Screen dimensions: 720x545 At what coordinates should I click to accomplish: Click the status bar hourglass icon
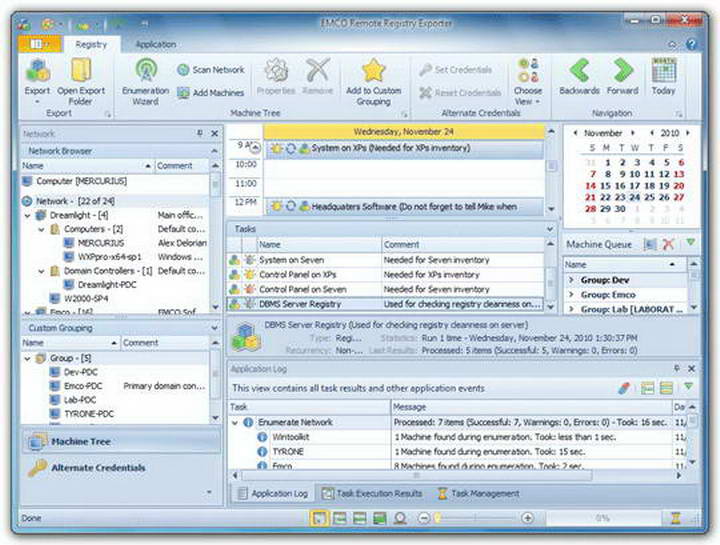pyautogui.click(x=675, y=518)
